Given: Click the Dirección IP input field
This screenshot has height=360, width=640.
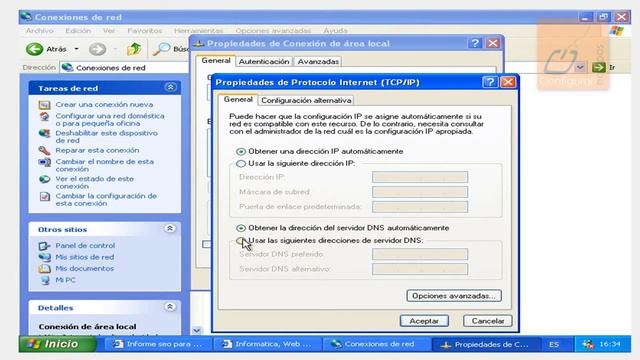Looking at the screenshot, I should [420, 177].
